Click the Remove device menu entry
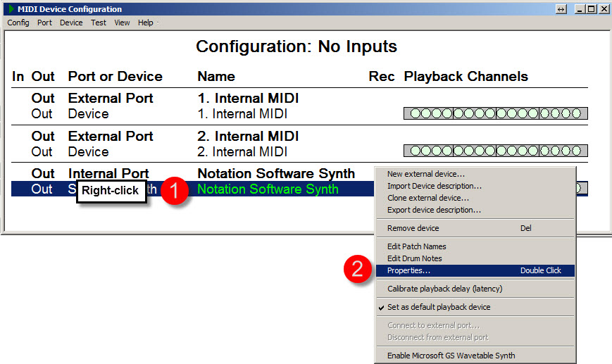Screen dimensions: 612x364 pyautogui.click(x=413, y=228)
